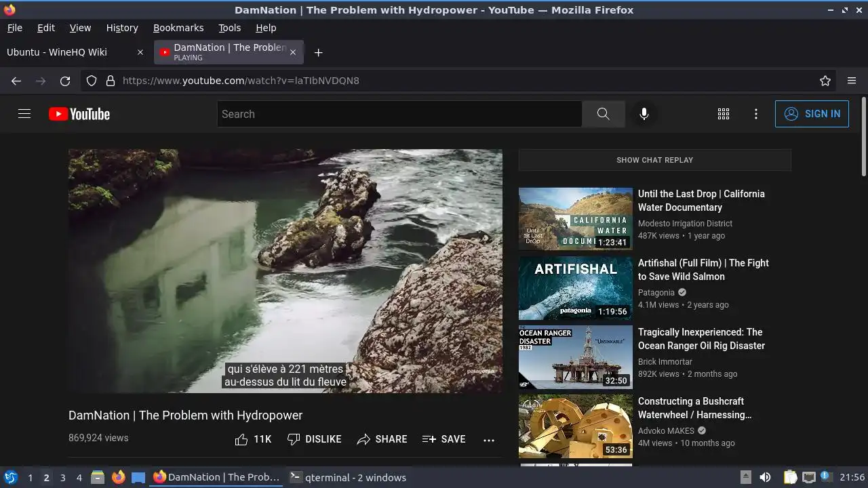Open the History menu
Viewport: 868px width, 488px height.
tap(122, 28)
